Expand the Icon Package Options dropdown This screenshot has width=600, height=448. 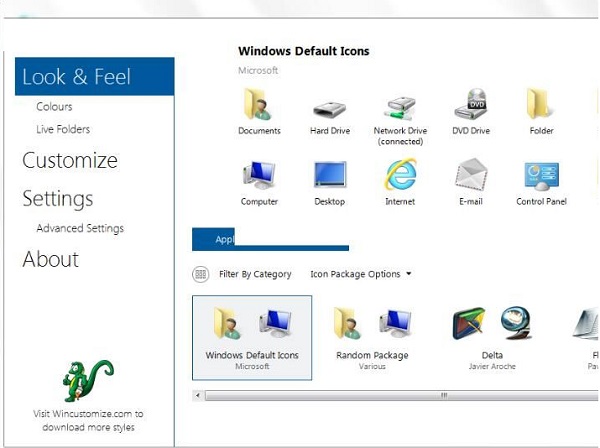point(360,274)
